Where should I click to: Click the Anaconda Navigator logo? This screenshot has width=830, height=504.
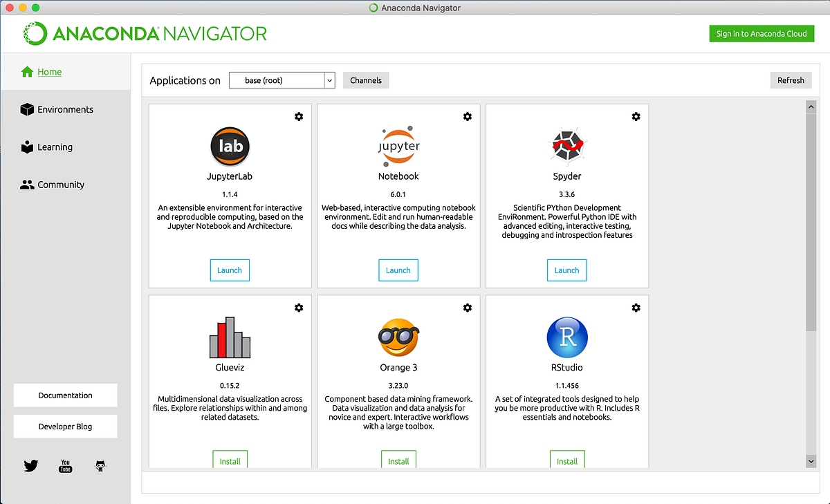click(145, 33)
